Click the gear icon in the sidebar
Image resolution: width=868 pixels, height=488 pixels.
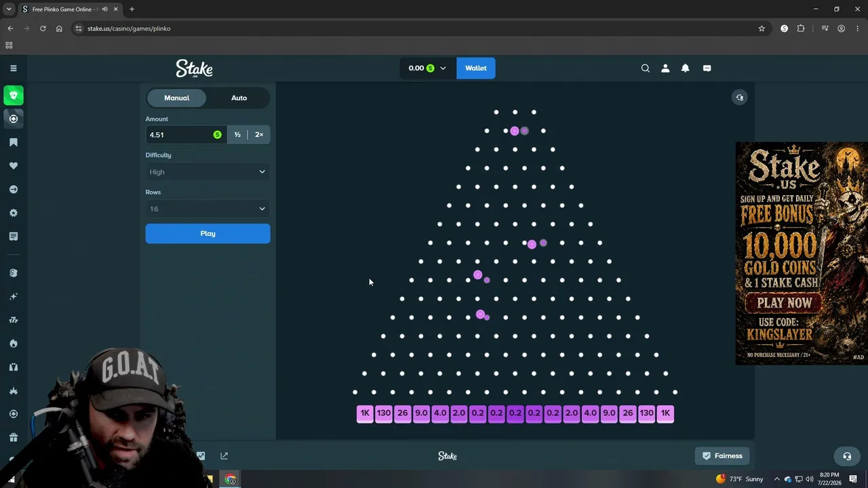click(14, 213)
